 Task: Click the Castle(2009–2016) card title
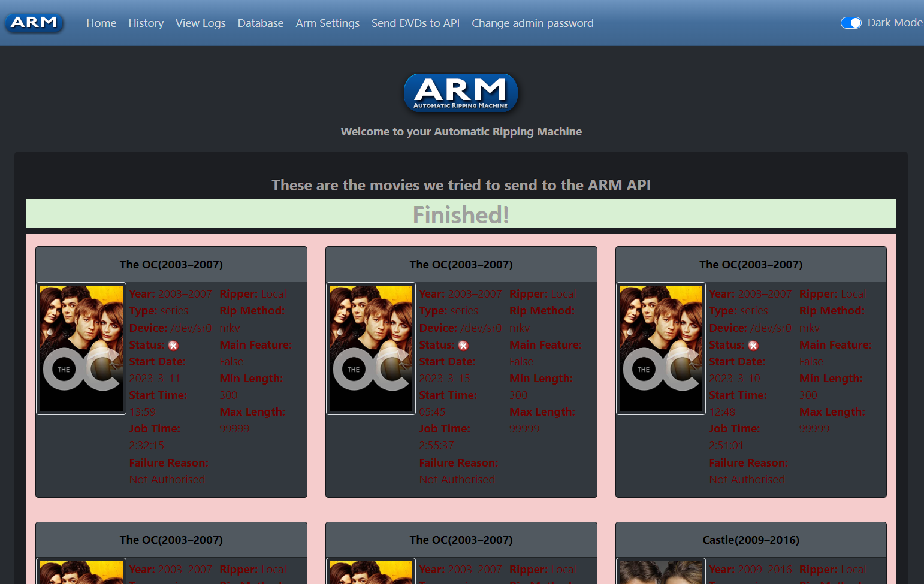(751, 540)
